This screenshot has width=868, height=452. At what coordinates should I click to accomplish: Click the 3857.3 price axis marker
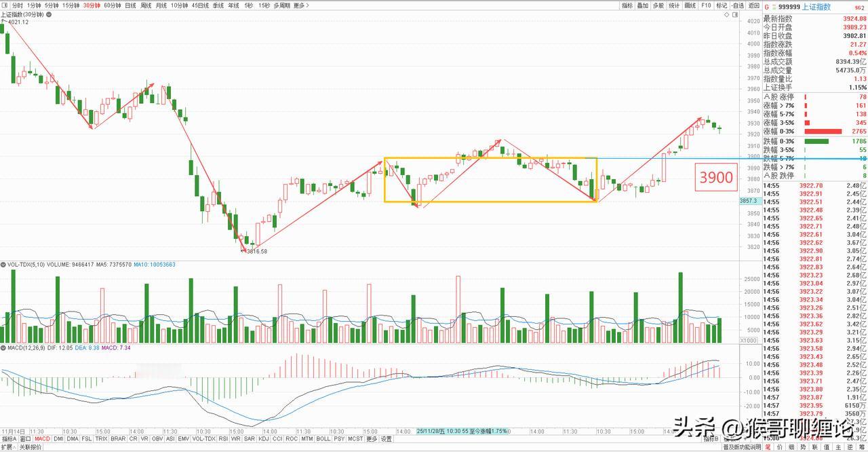747,202
